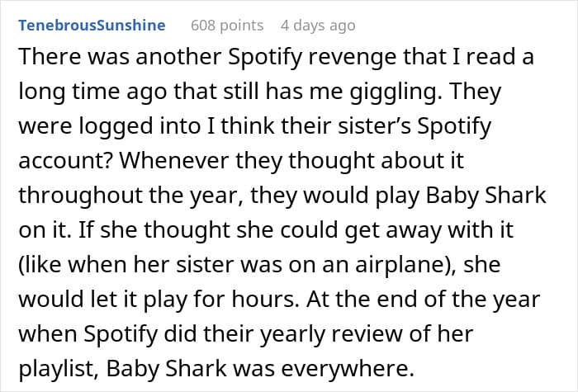Click the '4 days ago' timestamp
The height and width of the screenshot is (392, 578).
(x=318, y=26)
